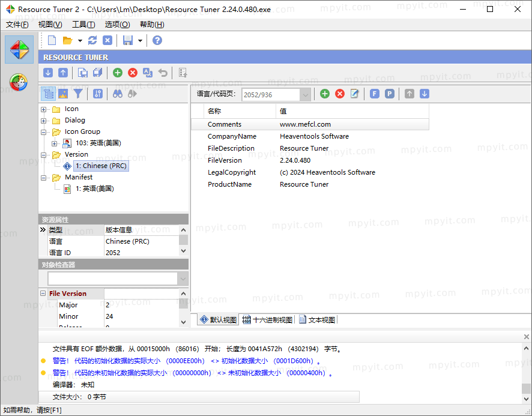Click the empty 对象检查器 combo box field
This screenshot has height=416, width=532.
(x=113, y=279)
